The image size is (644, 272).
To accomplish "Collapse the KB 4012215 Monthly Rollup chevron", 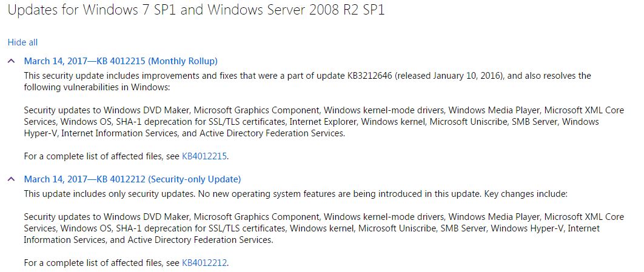I will pyautogui.click(x=11, y=61).
